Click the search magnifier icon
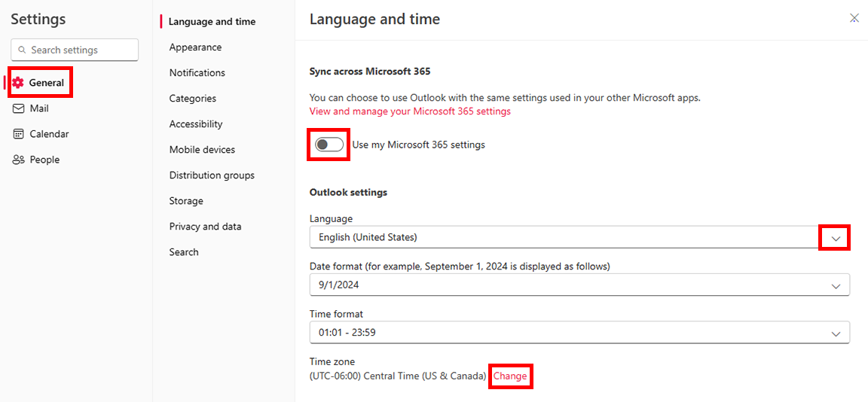This screenshot has height=402, width=868. coord(22,50)
